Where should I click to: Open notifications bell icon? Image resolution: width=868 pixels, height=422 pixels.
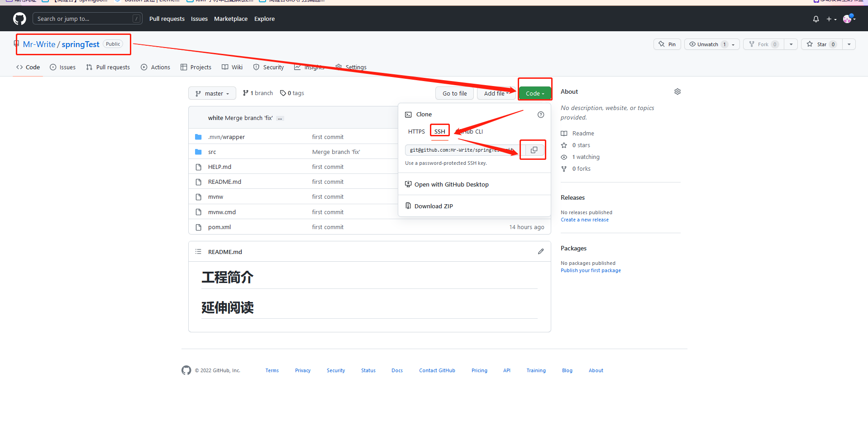816,19
